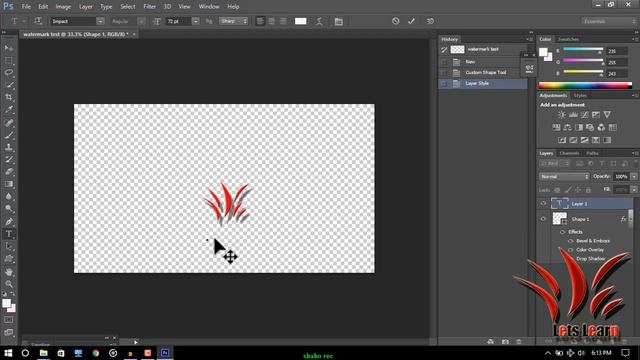Open the Image menu
Screen dimensions: 640x360
click(x=63, y=7)
